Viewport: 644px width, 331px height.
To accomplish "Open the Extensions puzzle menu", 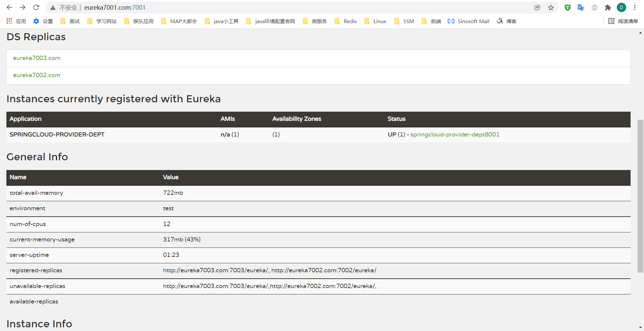I will point(608,7).
